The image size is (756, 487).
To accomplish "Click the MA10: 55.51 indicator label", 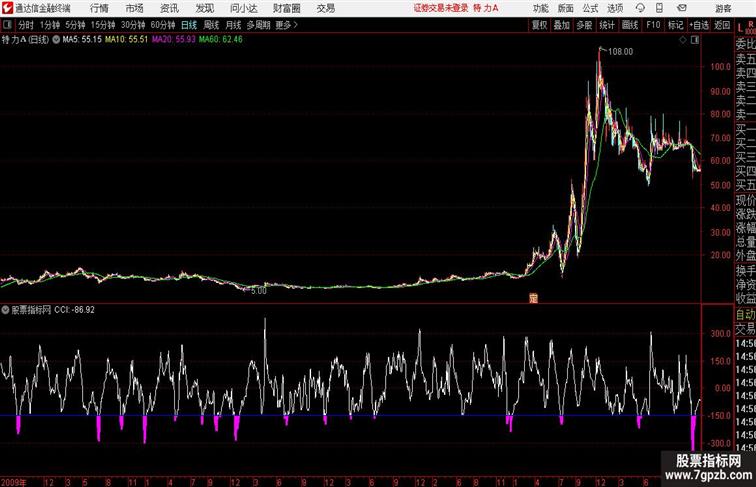I will click(126, 40).
